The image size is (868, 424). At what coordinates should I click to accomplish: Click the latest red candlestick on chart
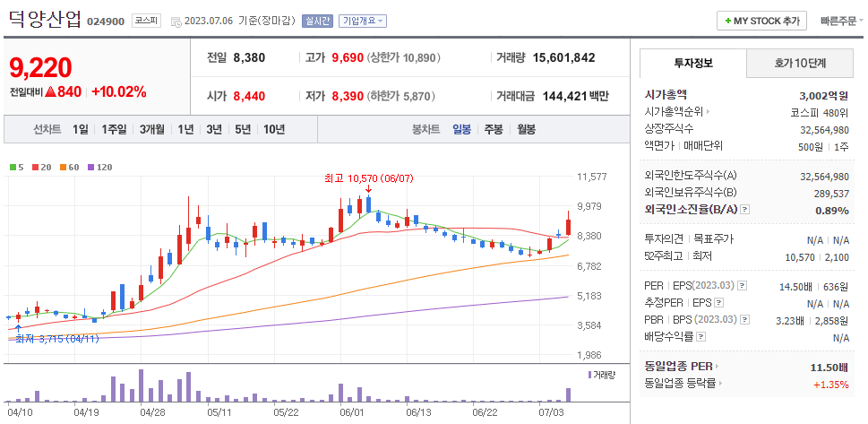pyautogui.click(x=568, y=224)
